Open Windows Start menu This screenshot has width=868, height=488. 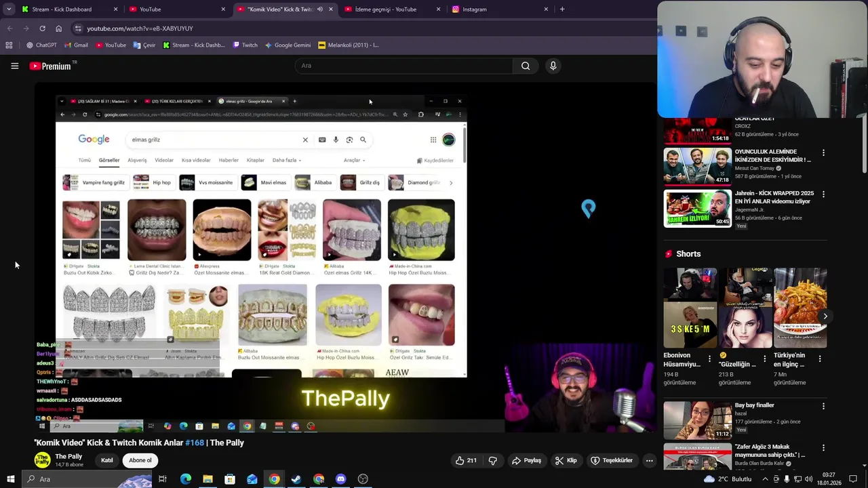click(x=11, y=479)
